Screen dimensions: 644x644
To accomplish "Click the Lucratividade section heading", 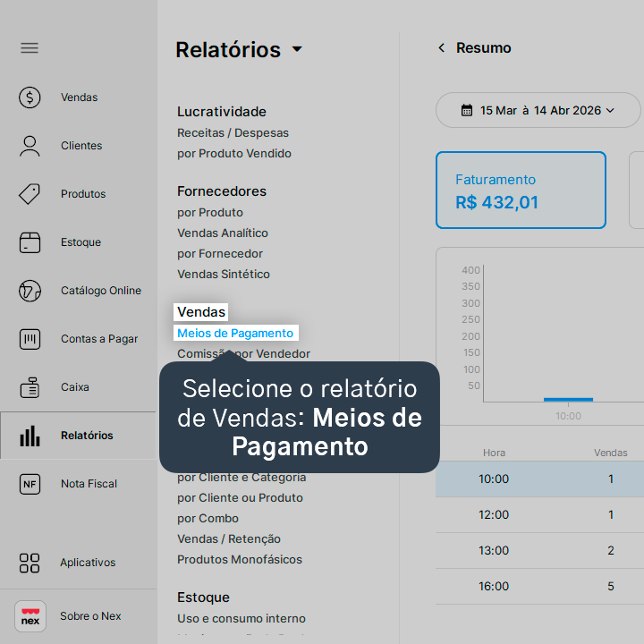I will [x=222, y=112].
